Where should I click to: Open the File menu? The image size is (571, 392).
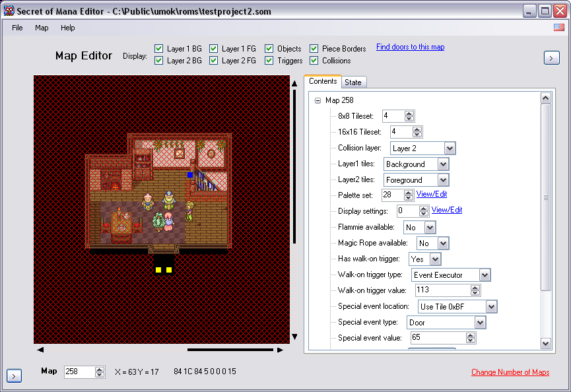[x=17, y=28]
